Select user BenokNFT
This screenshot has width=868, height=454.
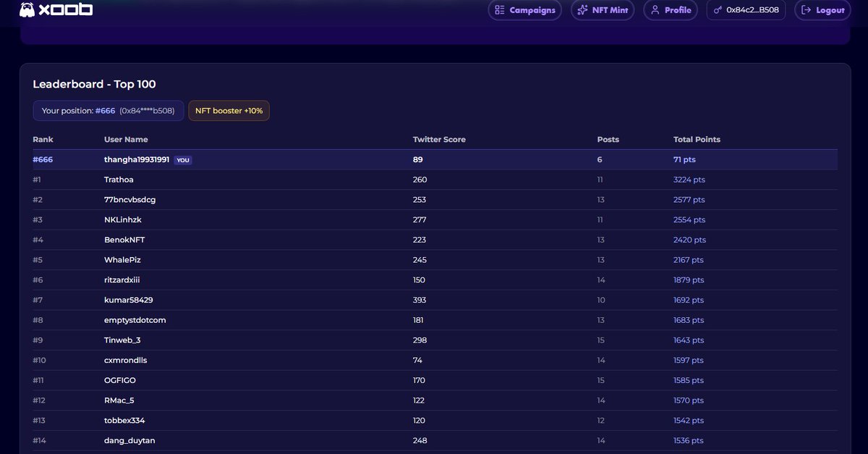(x=124, y=240)
